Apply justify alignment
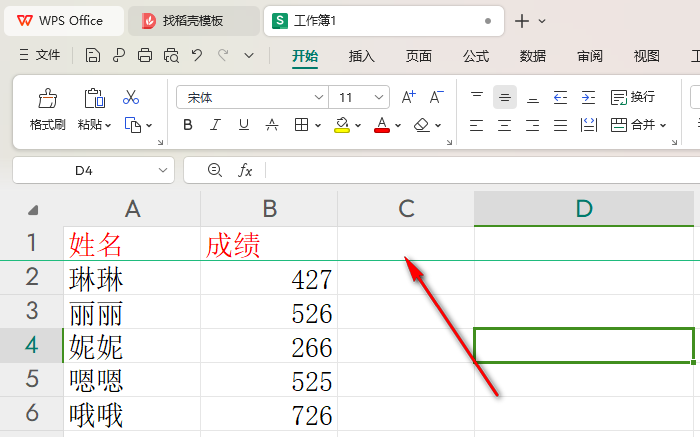Image resolution: width=700 pixels, height=437 pixels. coord(560,125)
